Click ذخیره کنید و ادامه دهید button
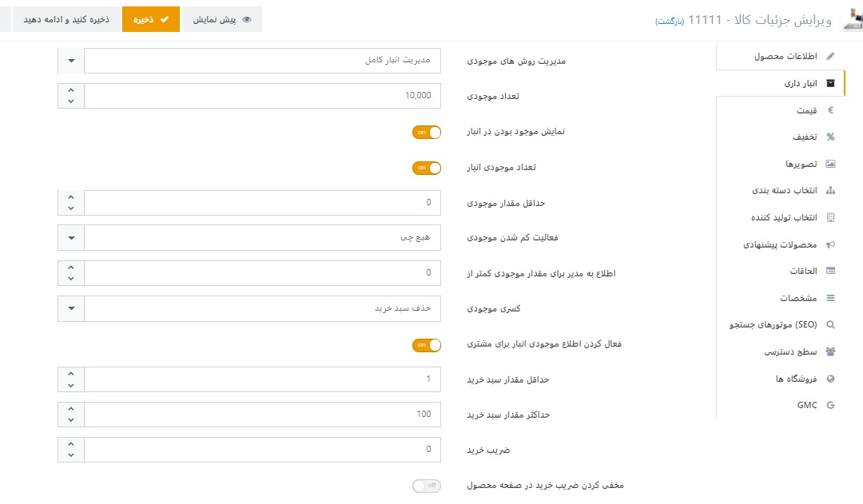Viewport: 863px width, 504px height. 66,19
